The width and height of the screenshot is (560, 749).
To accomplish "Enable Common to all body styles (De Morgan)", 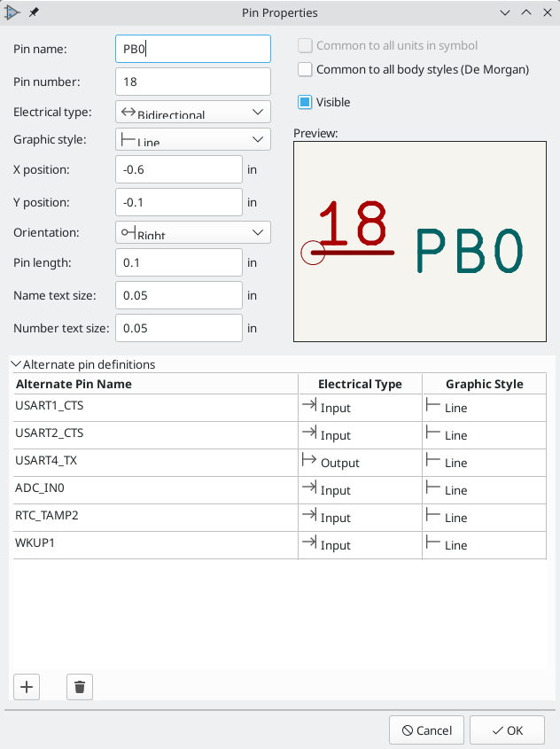I will pyautogui.click(x=305, y=69).
